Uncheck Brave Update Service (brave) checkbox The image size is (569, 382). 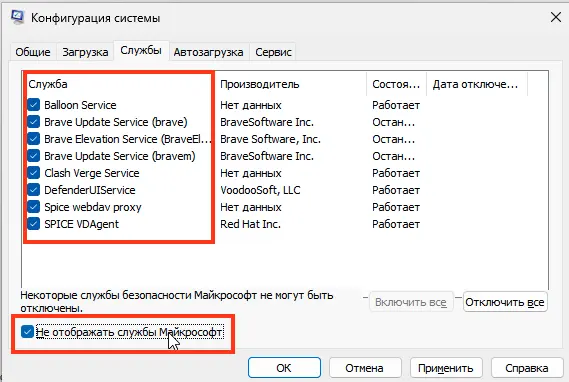click(34, 122)
